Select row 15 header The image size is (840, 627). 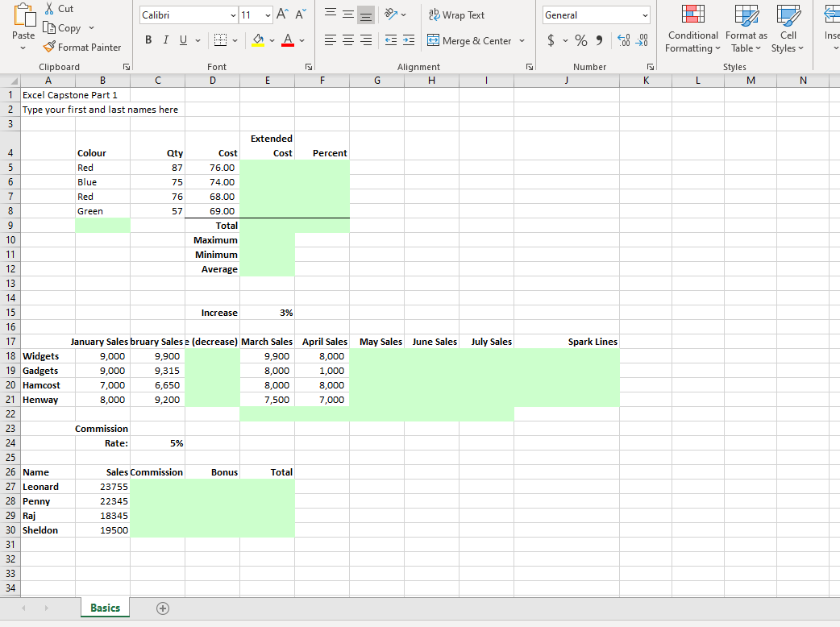[x=10, y=313]
